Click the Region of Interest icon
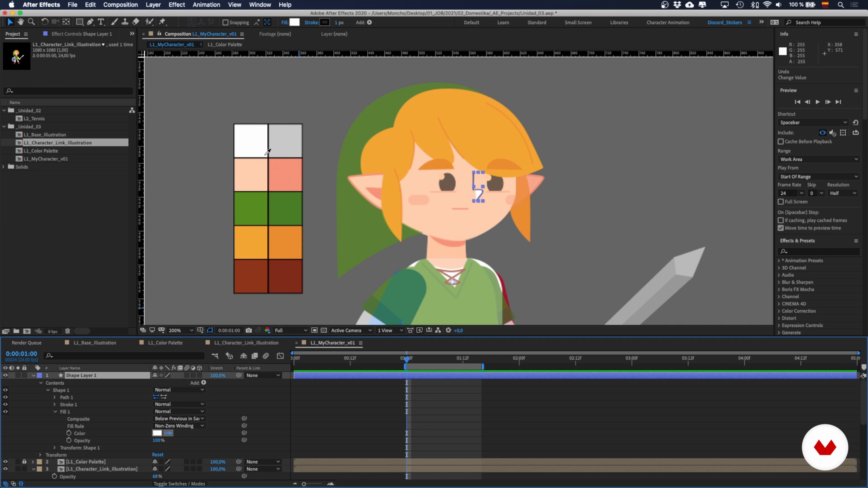This screenshot has height=488, width=868. (x=314, y=330)
